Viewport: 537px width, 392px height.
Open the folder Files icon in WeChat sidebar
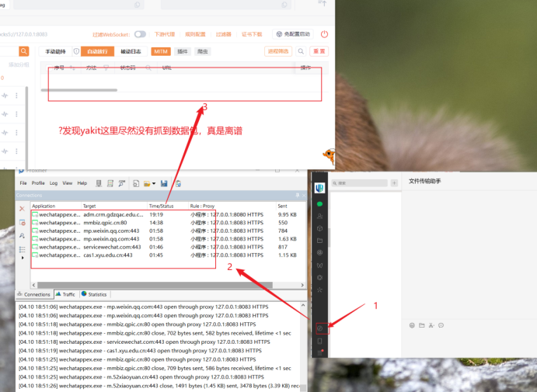[x=320, y=241]
